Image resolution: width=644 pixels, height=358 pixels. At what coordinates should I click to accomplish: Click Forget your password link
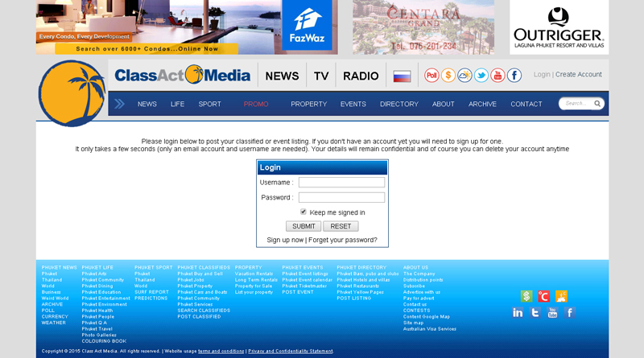point(343,240)
